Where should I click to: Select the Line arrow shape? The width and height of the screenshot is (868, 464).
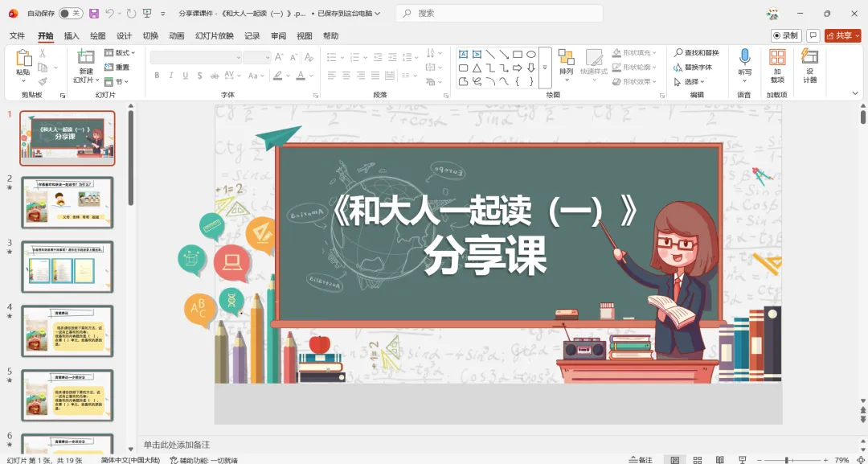click(504, 54)
